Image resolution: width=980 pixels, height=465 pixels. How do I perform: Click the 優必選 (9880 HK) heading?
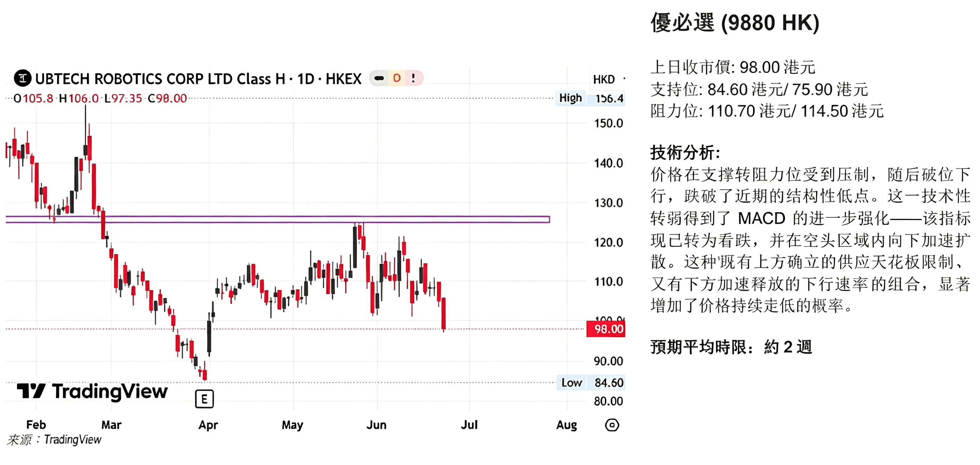[735, 23]
